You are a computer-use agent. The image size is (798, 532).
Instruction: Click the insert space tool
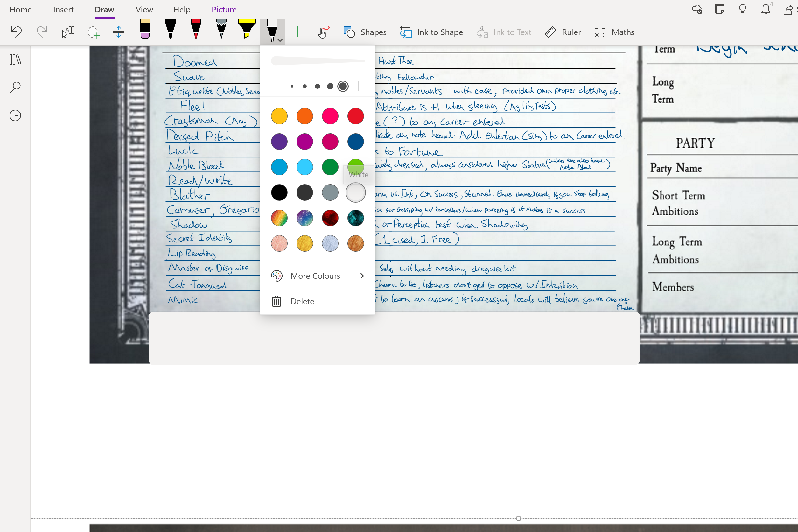(118, 31)
